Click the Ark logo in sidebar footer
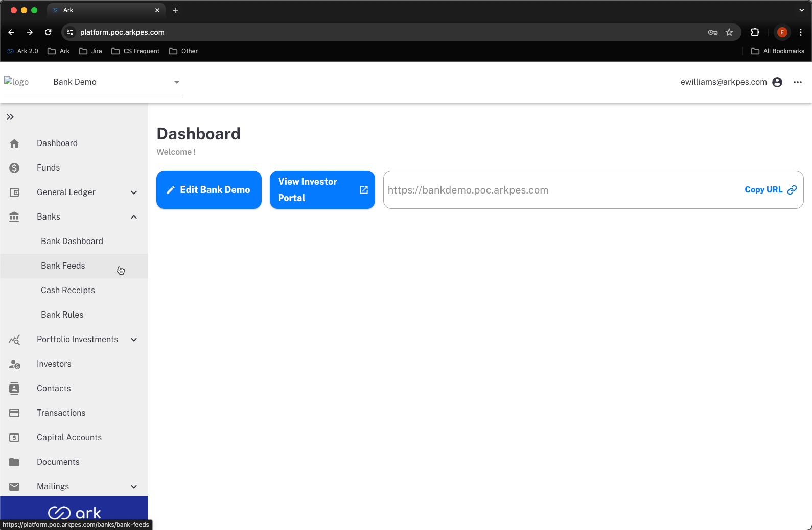This screenshot has width=812, height=530. [74, 512]
